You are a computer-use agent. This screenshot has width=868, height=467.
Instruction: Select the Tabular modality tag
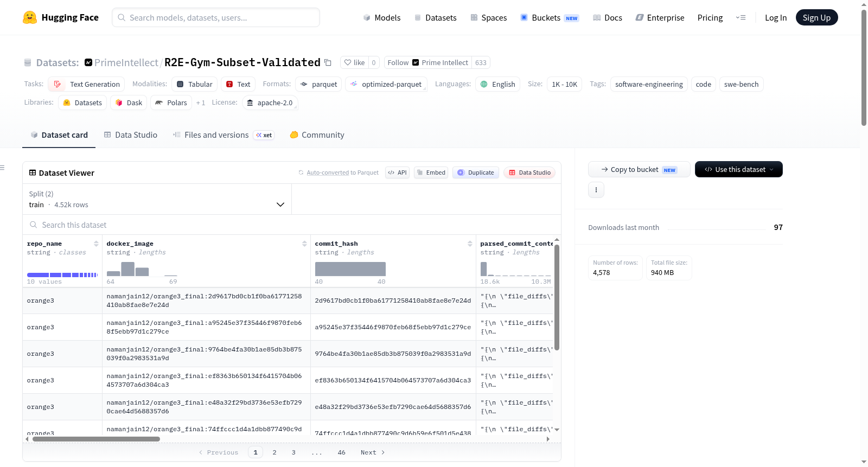(x=195, y=84)
